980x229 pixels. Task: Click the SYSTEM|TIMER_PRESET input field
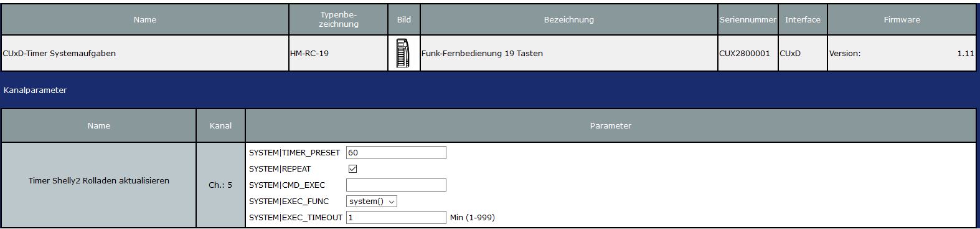(x=396, y=153)
